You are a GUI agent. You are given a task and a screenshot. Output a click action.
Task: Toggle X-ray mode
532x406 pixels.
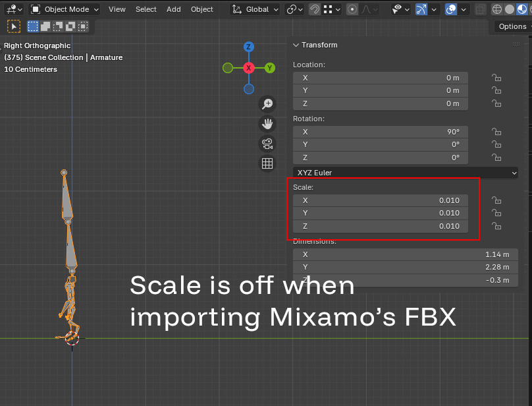pyautogui.click(x=480, y=9)
